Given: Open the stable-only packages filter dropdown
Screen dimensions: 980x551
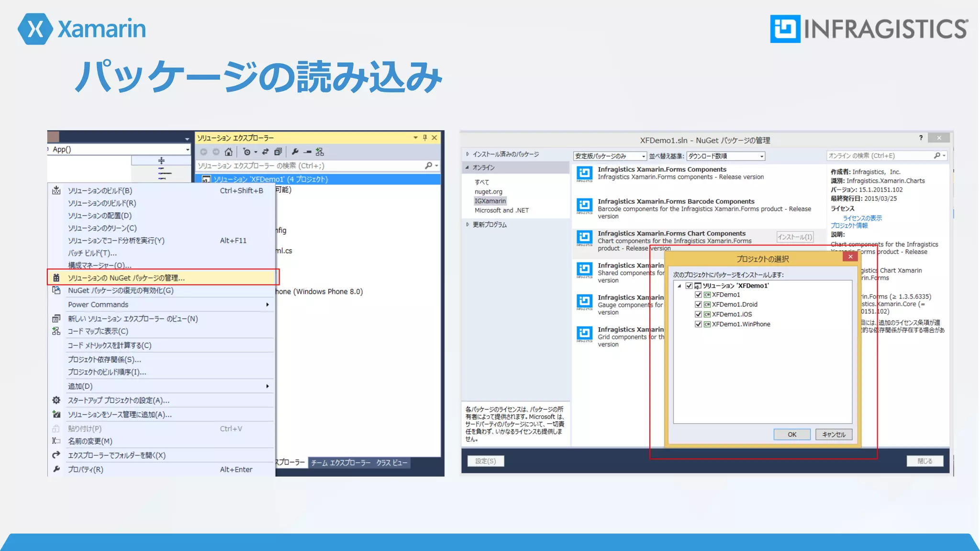Looking at the screenshot, I should click(610, 156).
